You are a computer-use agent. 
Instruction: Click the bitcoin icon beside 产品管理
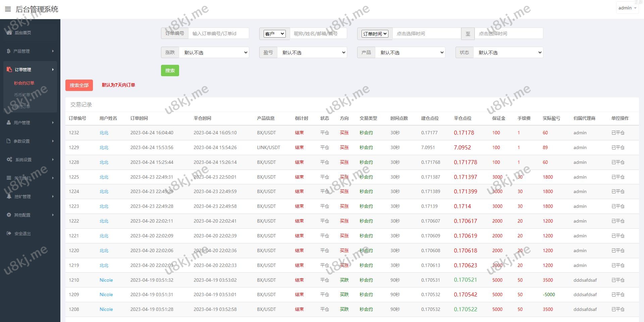[8, 51]
